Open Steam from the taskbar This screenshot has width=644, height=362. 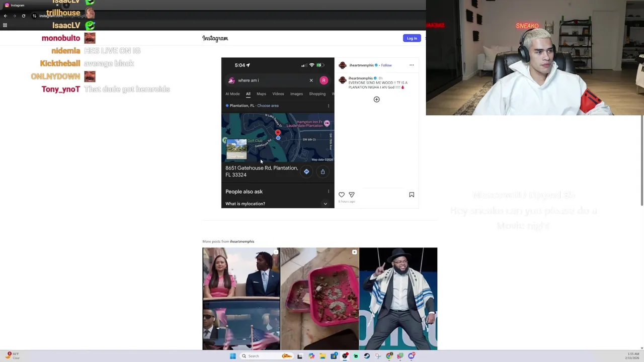point(367,356)
